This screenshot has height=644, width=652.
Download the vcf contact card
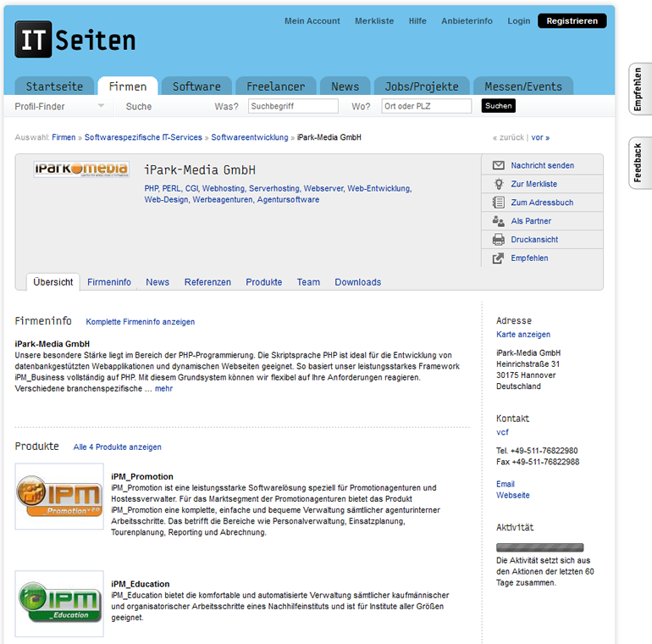coord(502,432)
